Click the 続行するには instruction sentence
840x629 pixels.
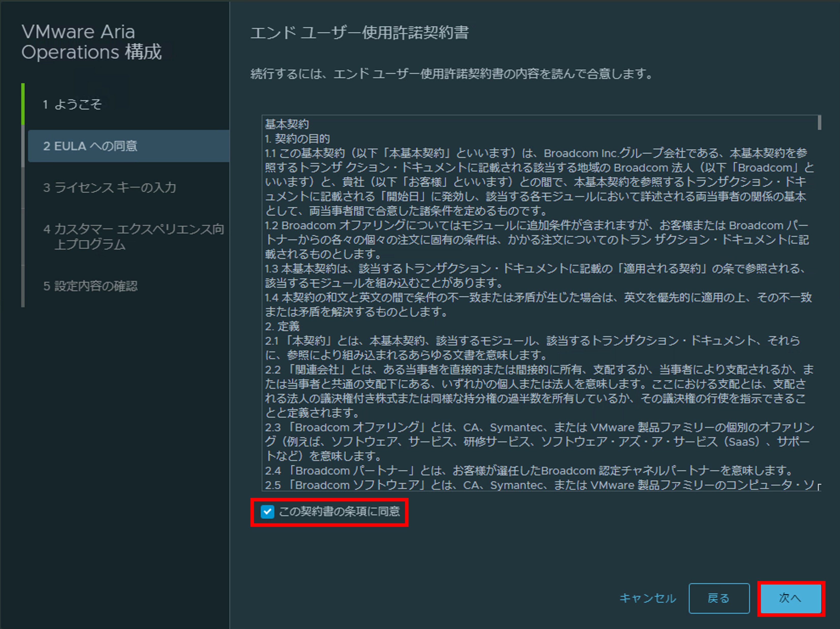452,74
